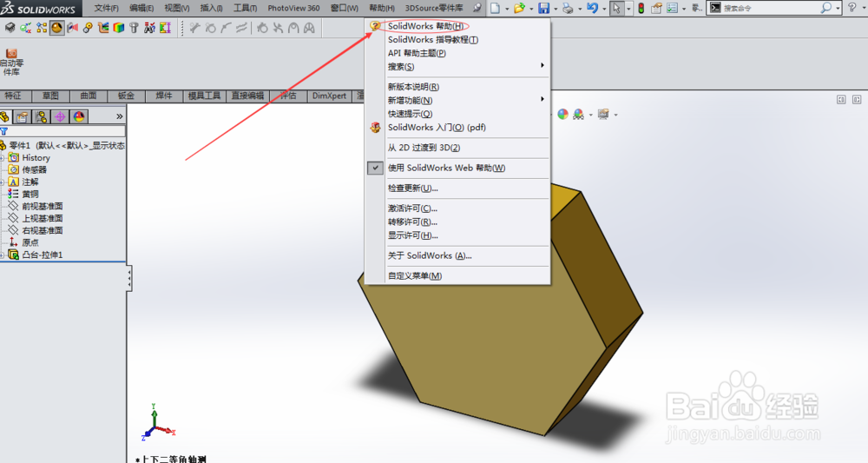Select 前视基准面 in feature tree
Image resolution: width=868 pixels, height=463 pixels.
42,207
